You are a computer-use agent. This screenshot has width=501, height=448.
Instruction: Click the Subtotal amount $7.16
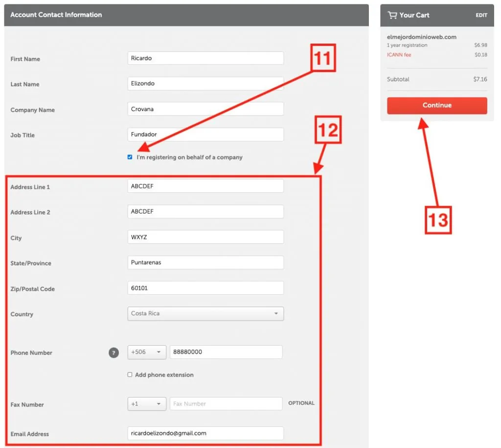(x=480, y=79)
